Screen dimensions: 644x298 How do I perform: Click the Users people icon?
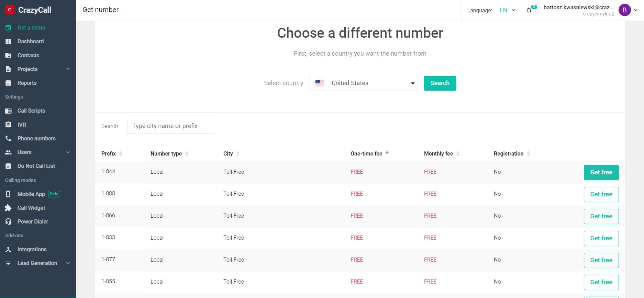pos(8,152)
